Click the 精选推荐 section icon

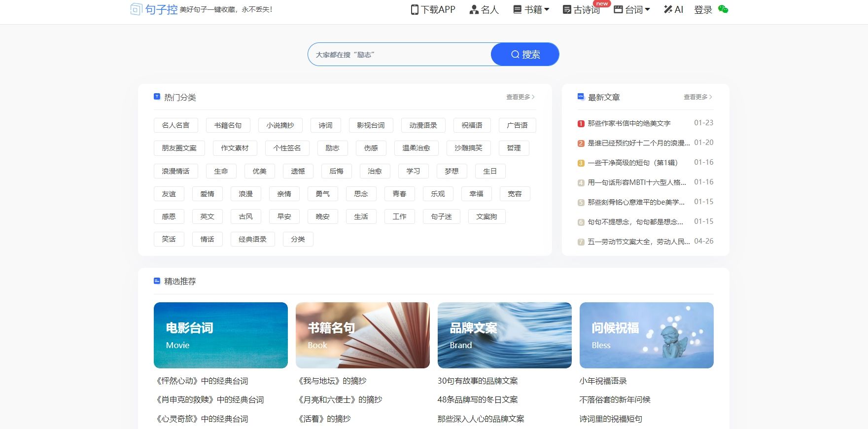click(157, 281)
